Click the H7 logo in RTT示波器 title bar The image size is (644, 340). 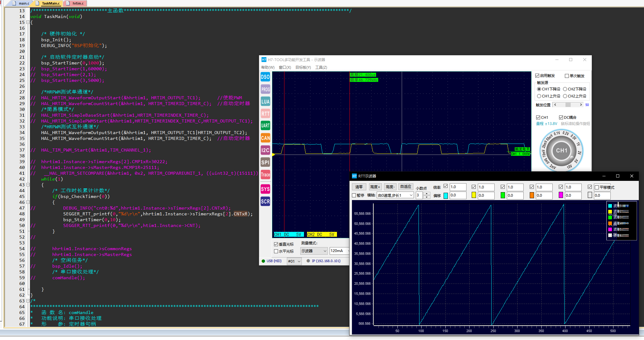tap(354, 176)
